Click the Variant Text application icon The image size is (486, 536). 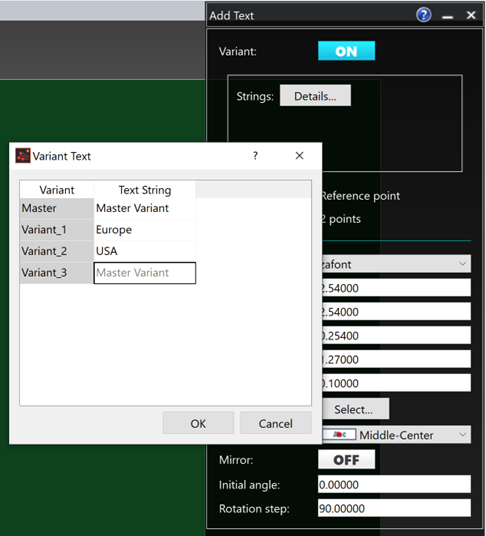[23, 156]
